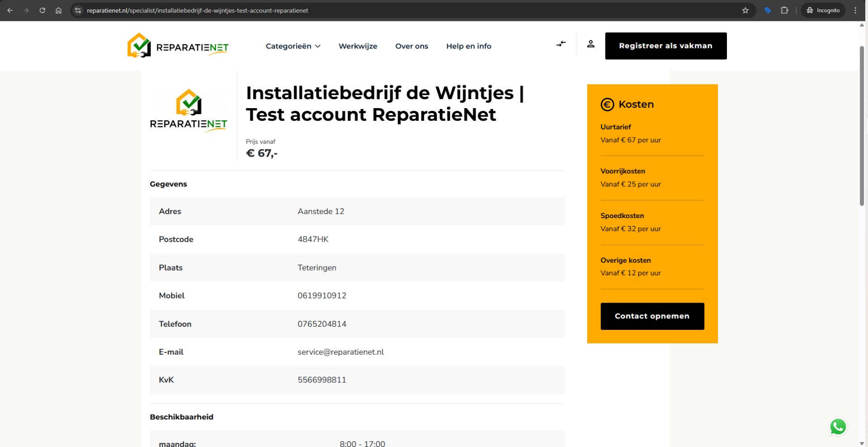Expand the Categorieën dropdown menu

[x=293, y=46]
